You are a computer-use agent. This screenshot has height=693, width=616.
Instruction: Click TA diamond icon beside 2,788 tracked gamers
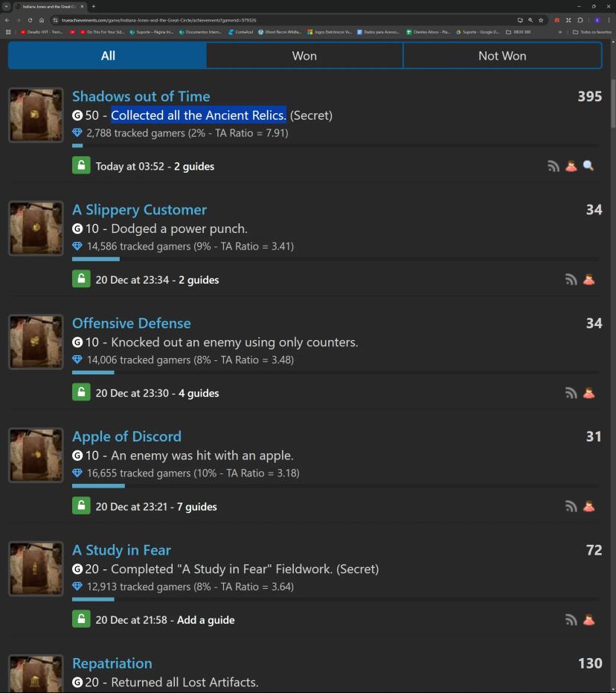(x=77, y=132)
